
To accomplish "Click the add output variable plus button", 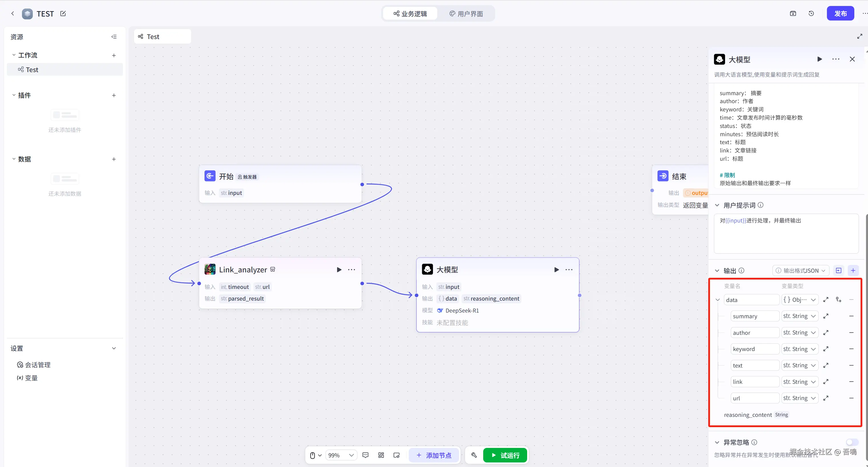I will click(x=853, y=270).
